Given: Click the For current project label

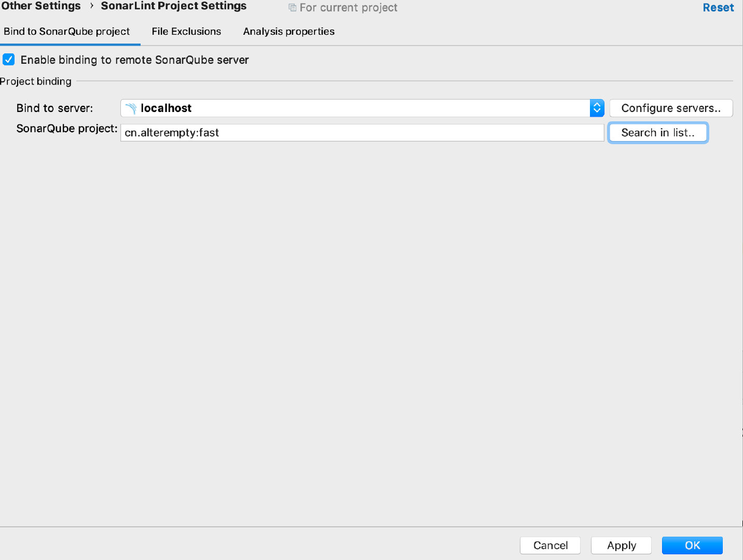Looking at the screenshot, I should (349, 8).
